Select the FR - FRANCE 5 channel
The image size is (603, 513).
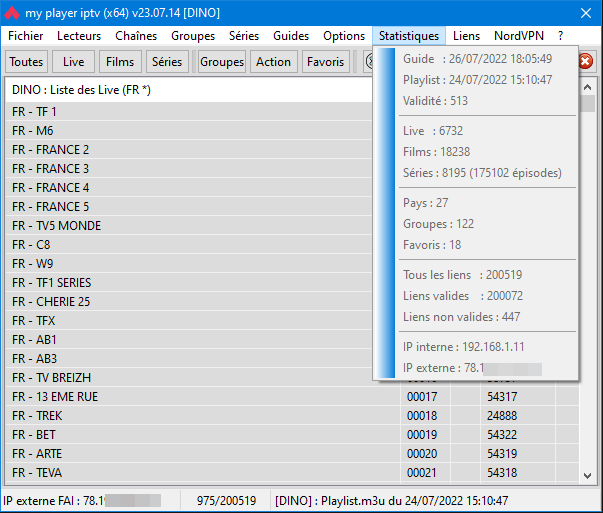pos(188,207)
